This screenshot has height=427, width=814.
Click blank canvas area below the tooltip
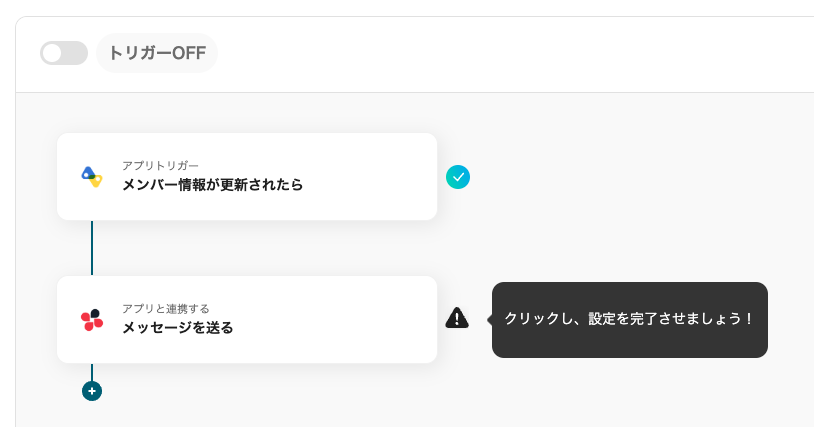pos(630,395)
